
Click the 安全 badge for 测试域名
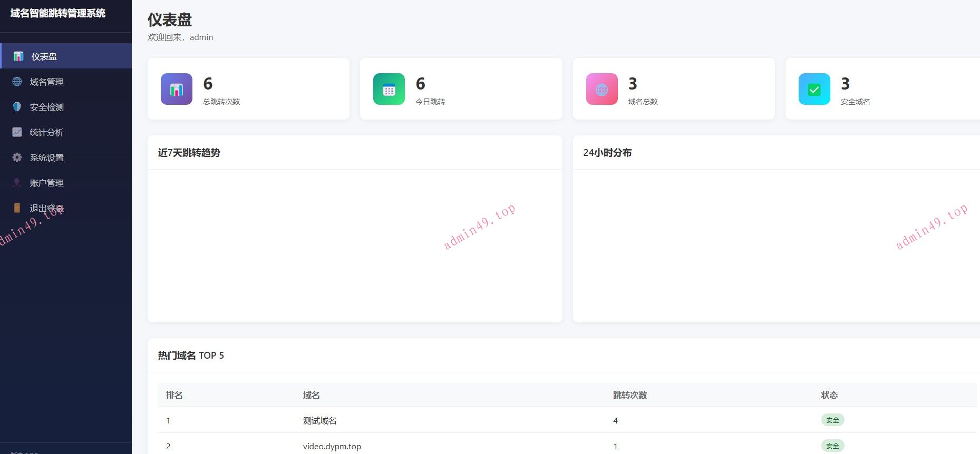832,420
